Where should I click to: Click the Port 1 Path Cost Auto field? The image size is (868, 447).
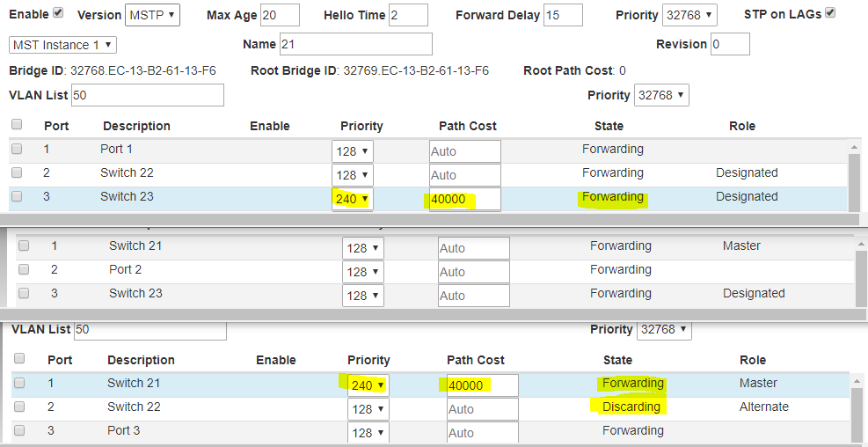coord(464,151)
